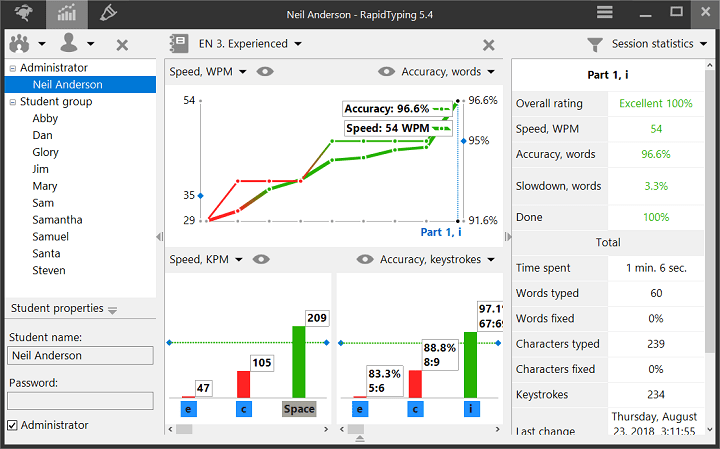
Task: Toggle Speed, KPM chart visibility eye
Action: coord(261,259)
